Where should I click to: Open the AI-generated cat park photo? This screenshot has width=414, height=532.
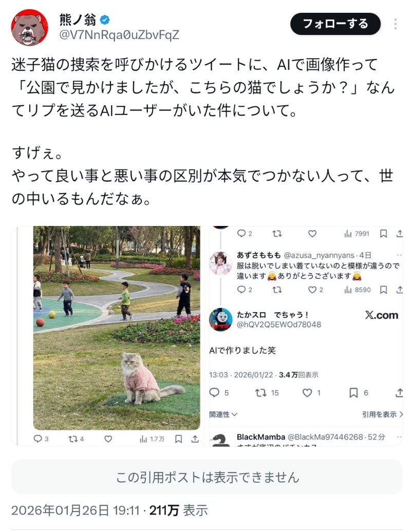117,328
